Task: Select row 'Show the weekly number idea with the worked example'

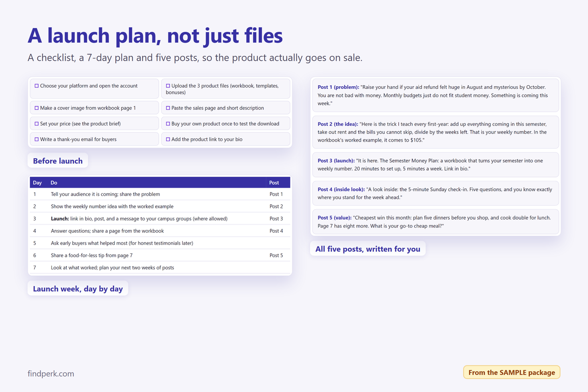Action: (160, 206)
